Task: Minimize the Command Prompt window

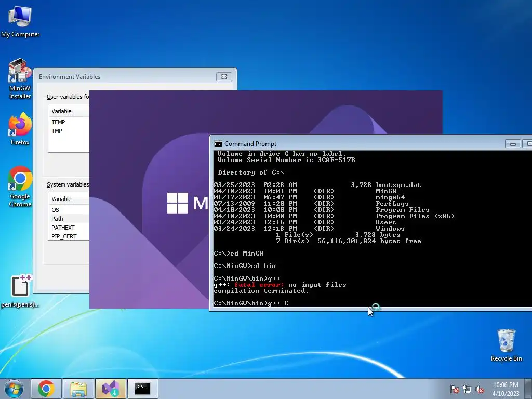Action: tap(513, 144)
